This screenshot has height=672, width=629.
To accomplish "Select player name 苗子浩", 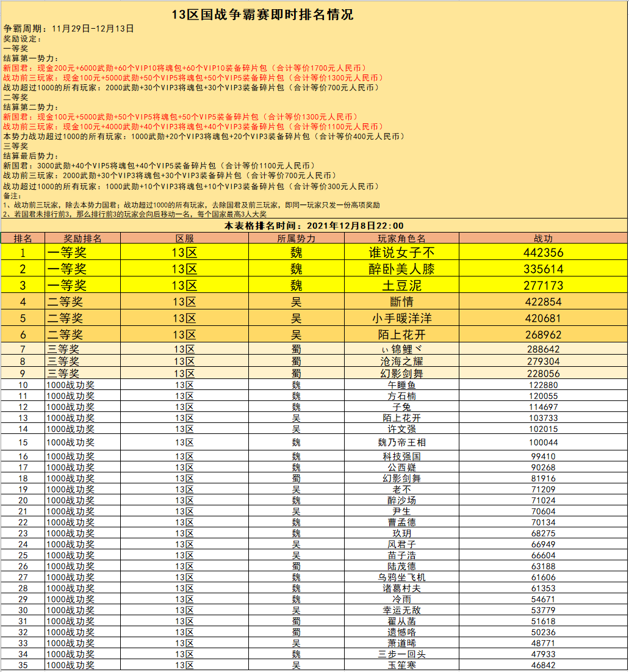I will click(x=402, y=555).
